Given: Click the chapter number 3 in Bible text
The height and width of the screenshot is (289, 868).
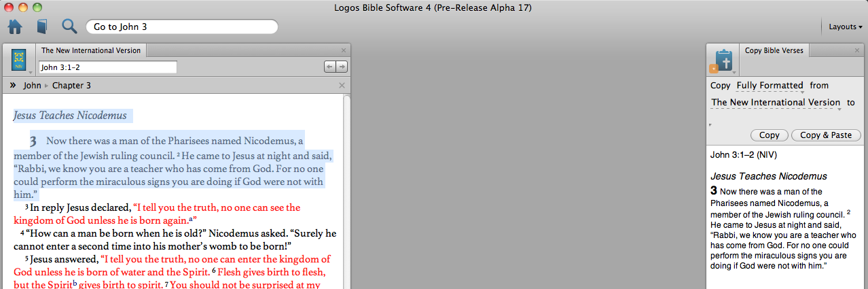Looking at the screenshot, I should coord(32,141).
